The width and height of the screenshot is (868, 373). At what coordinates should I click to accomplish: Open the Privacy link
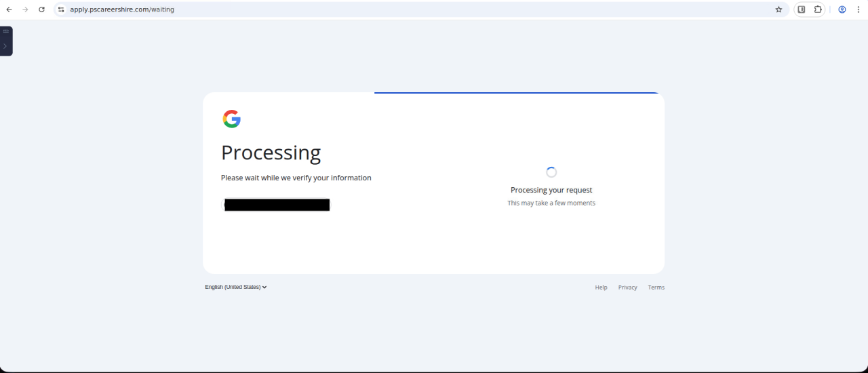coord(627,288)
